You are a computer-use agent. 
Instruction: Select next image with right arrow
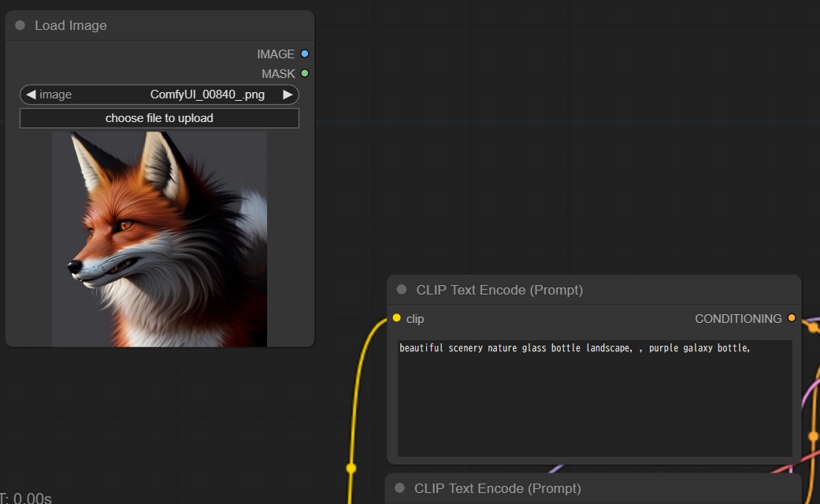[288, 94]
